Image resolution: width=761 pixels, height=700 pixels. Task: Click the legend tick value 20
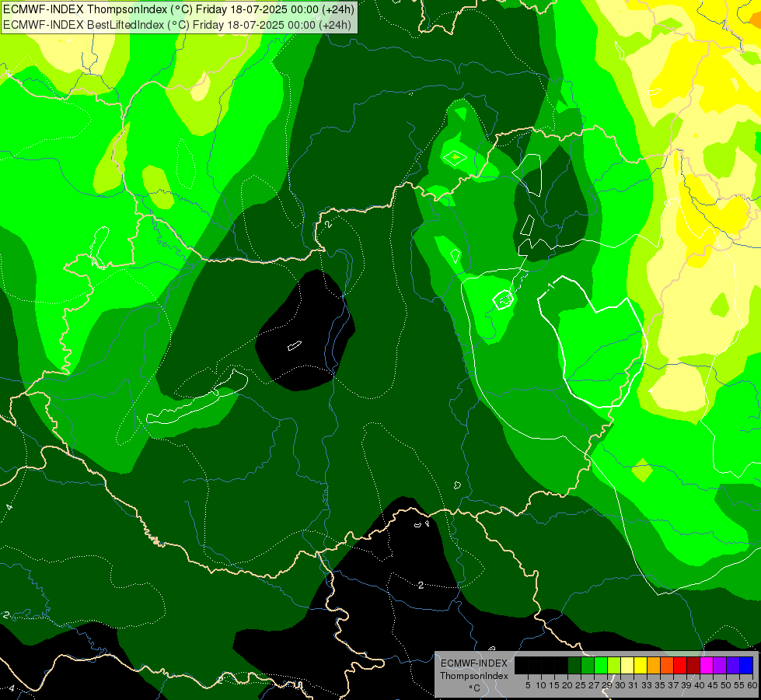pos(567,685)
